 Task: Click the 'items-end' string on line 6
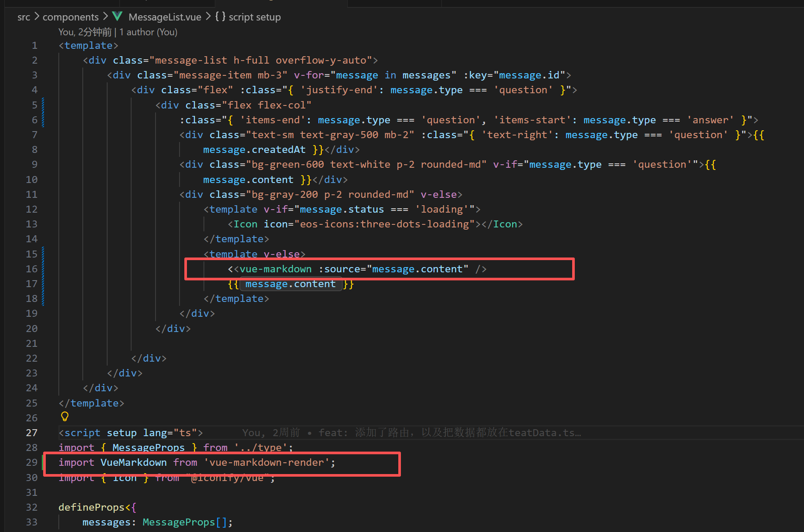pyautogui.click(x=272, y=120)
